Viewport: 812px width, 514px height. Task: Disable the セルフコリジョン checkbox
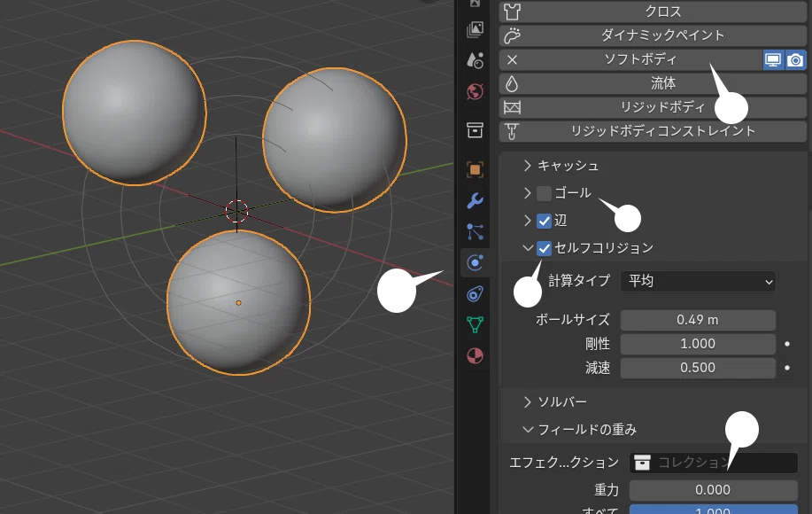[544, 248]
